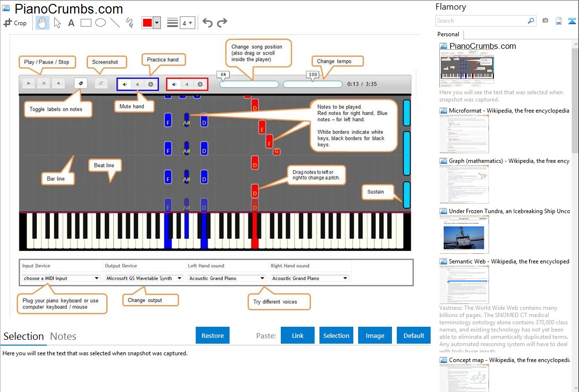Choose the text annotation tool

click(71, 23)
